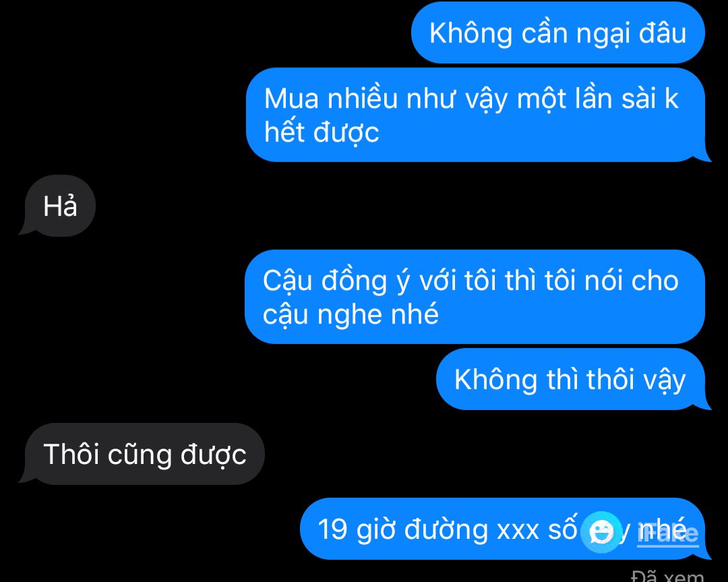Select the received "Hả" reply bubble
The height and width of the screenshot is (582, 728).
[61, 206]
